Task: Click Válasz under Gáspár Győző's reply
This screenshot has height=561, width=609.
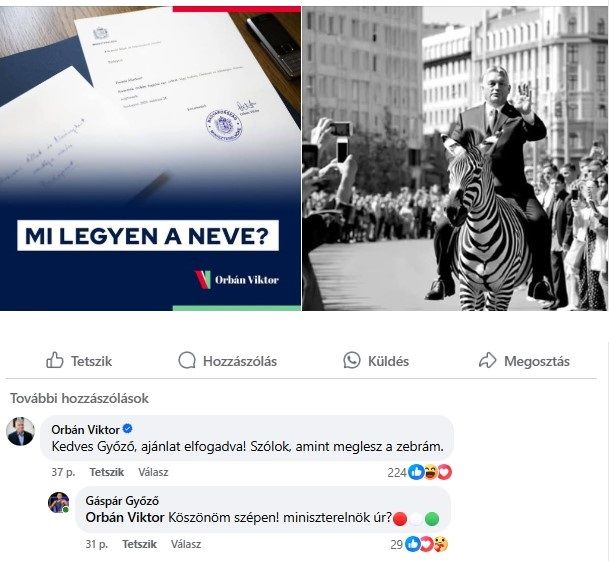Action: (186, 544)
